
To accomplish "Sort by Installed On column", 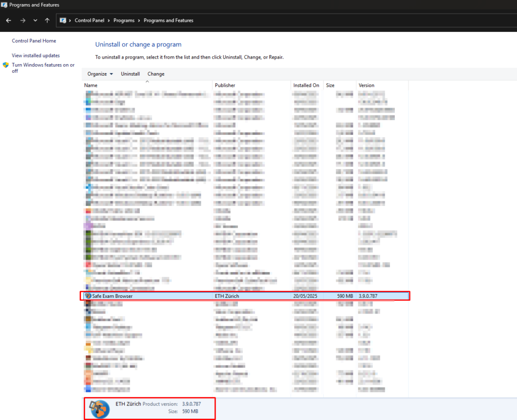I will tap(307, 85).
